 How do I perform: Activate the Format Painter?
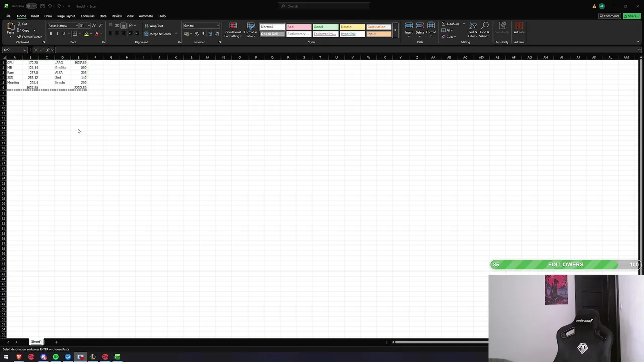pos(30,37)
